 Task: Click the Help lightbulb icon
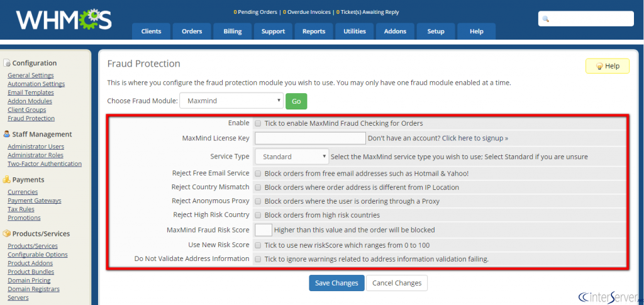click(x=599, y=66)
